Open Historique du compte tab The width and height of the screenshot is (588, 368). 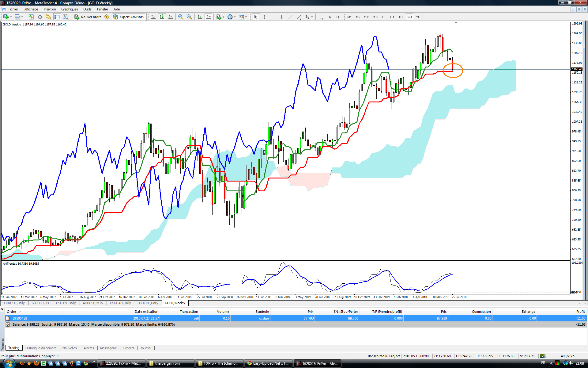[41, 348]
